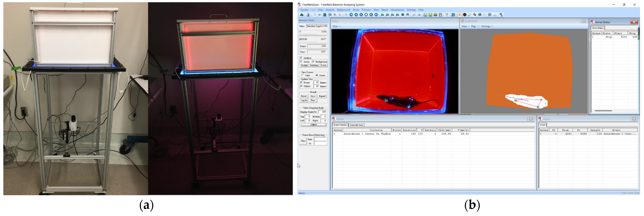644x216 pixels.
Task: Click the stop circle toolbar icon
Action: pyautogui.click(x=366, y=15)
